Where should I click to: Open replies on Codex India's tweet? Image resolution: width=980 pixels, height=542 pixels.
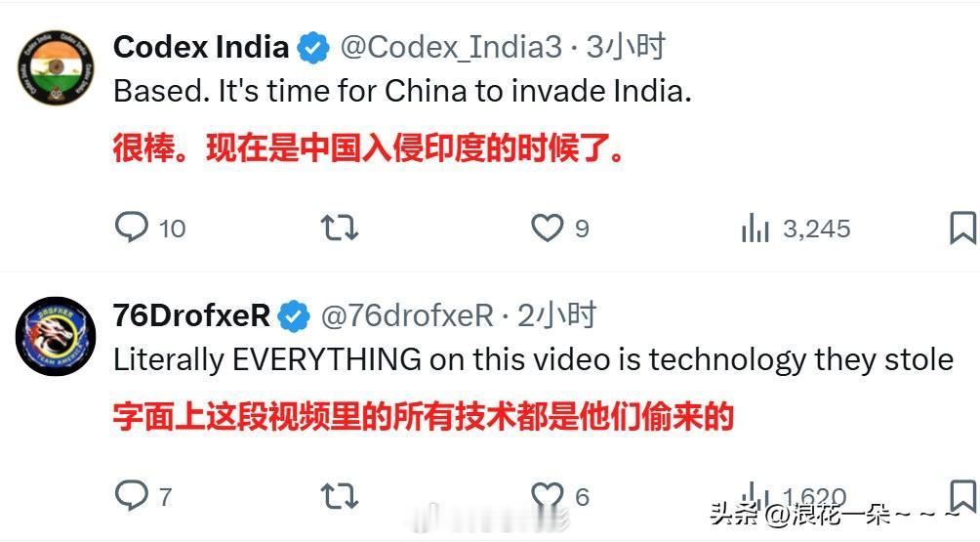tap(150, 228)
